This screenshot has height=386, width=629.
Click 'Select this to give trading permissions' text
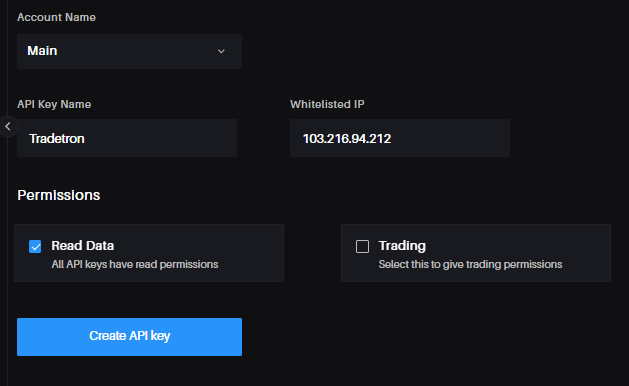tap(470, 264)
